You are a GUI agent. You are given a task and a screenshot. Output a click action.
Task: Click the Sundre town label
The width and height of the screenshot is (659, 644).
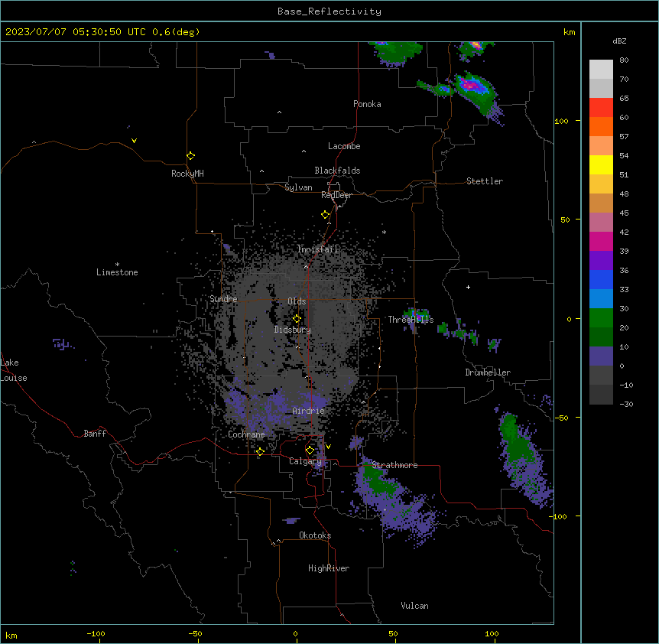(223, 299)
